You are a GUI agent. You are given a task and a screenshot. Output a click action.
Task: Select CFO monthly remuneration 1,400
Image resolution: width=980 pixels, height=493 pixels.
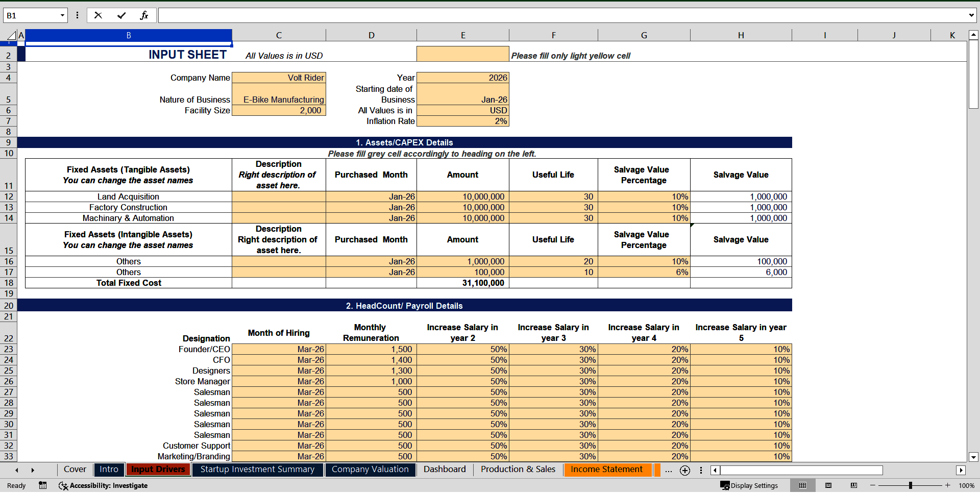(371, 360)
